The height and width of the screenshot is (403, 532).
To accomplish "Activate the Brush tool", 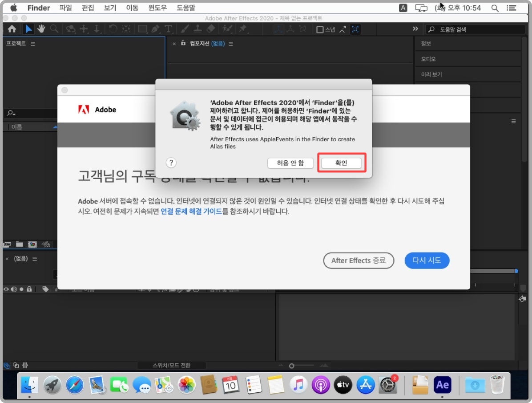I will click(x=185, y=29).
